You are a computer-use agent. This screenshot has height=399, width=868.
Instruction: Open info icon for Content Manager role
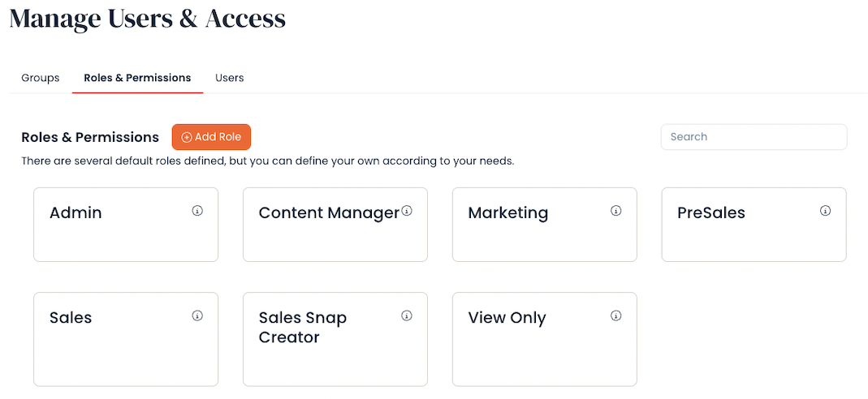point(406,211)
